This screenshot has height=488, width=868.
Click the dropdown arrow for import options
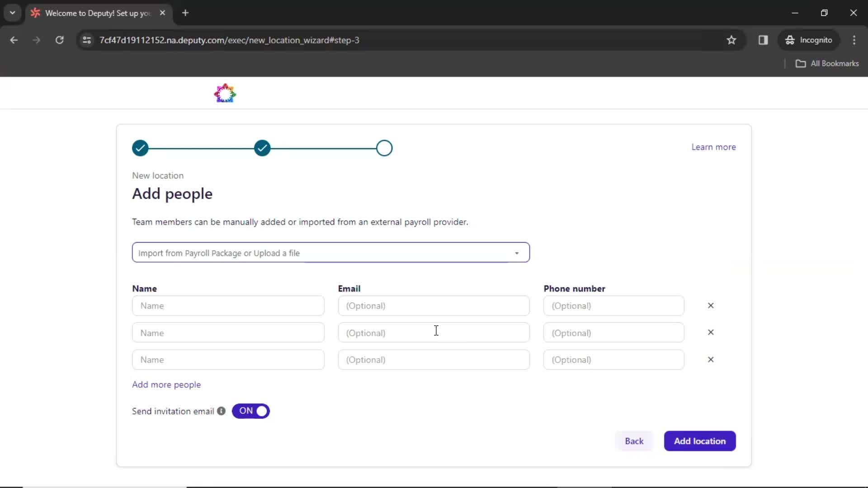pos(516,253)
